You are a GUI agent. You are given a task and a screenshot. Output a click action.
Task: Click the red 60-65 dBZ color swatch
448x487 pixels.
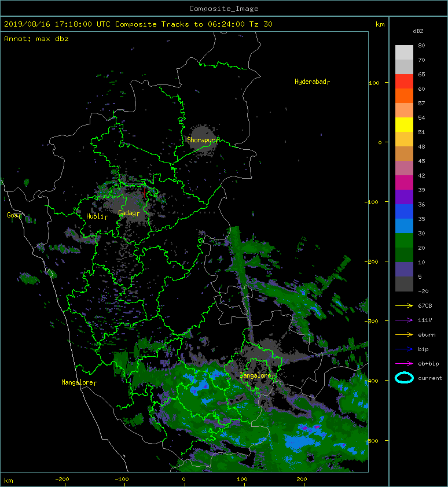[404, 82]
